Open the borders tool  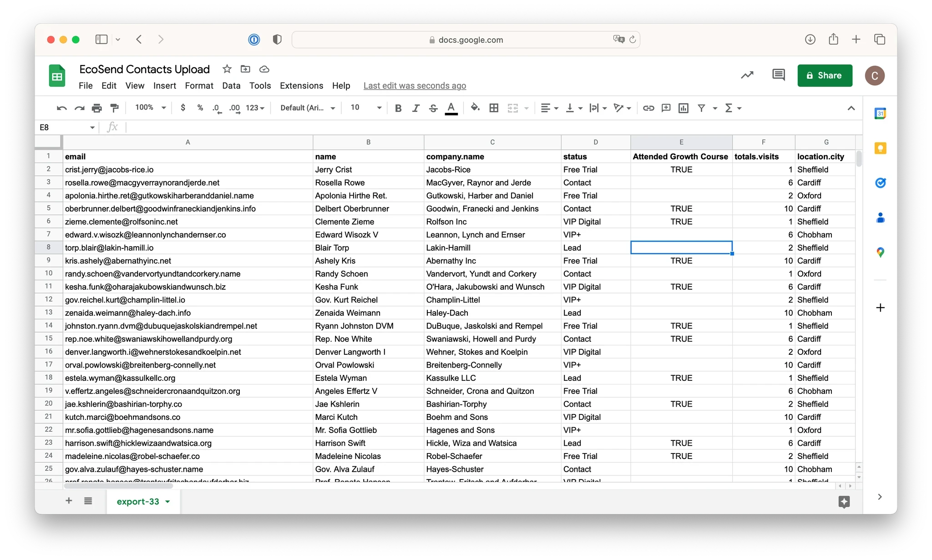point(494,108)
